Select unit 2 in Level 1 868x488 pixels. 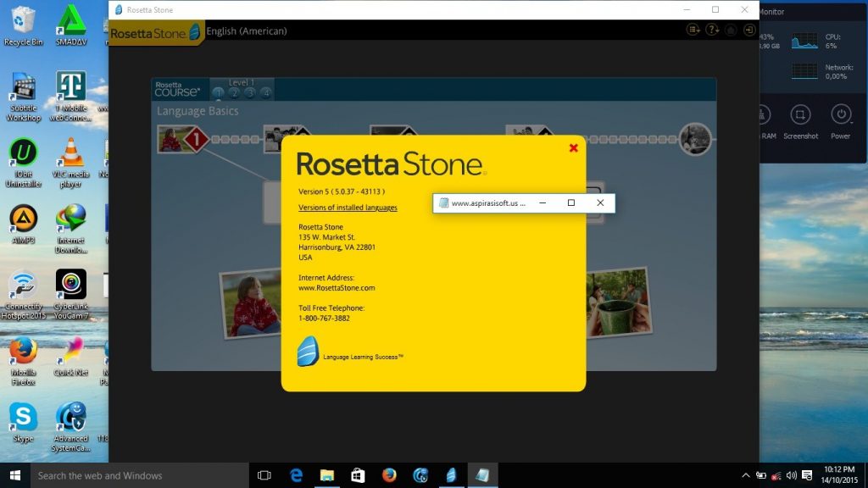234,93
